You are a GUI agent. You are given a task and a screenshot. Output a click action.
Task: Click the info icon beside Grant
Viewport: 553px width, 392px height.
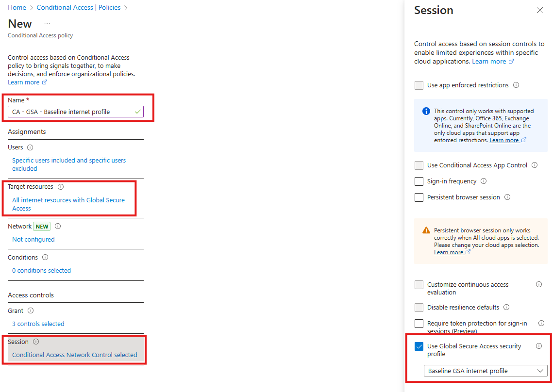tap(30, 310)
